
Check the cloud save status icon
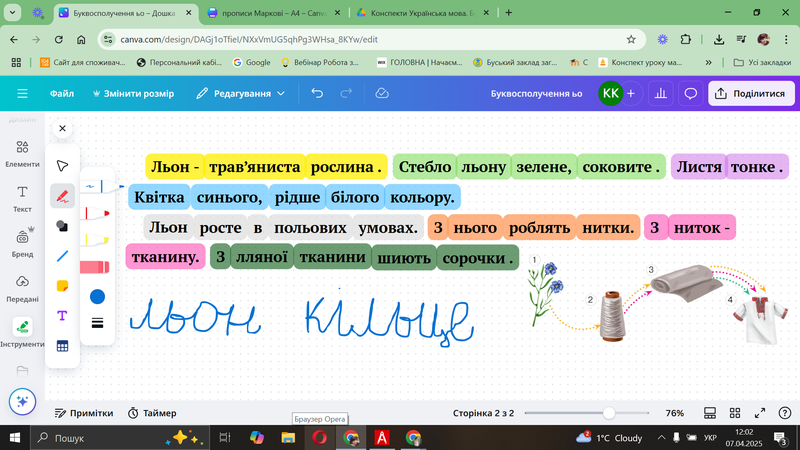tap(382, 93)
